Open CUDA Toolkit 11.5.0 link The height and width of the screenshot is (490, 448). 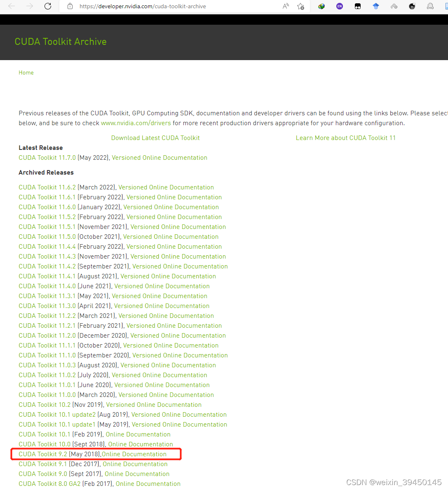point(47,237)
